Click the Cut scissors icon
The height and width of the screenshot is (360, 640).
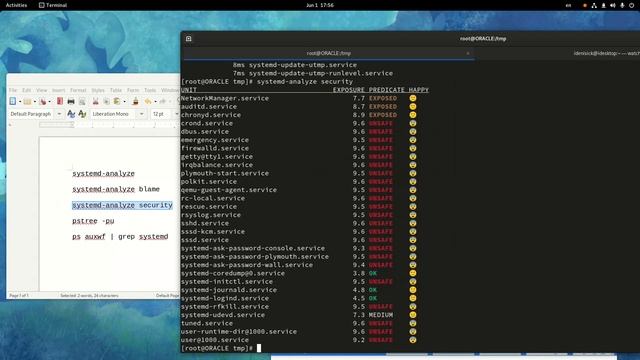click(96, 101)
